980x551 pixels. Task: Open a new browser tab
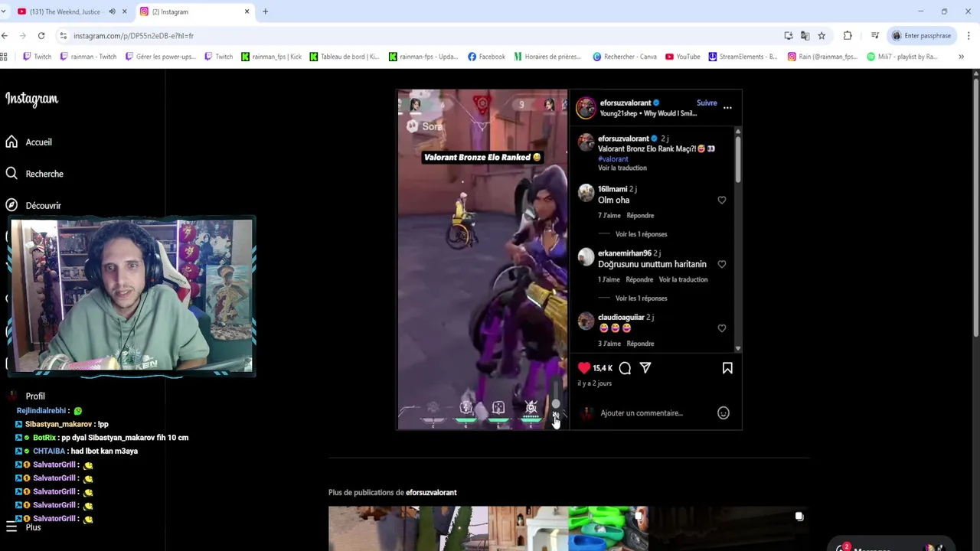pos(265,11)
